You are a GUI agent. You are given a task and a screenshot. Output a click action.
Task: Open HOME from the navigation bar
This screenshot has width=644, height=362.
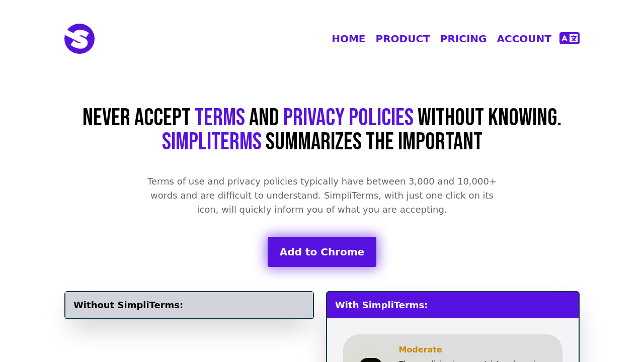pyautogui.click(x=348, y=38)
